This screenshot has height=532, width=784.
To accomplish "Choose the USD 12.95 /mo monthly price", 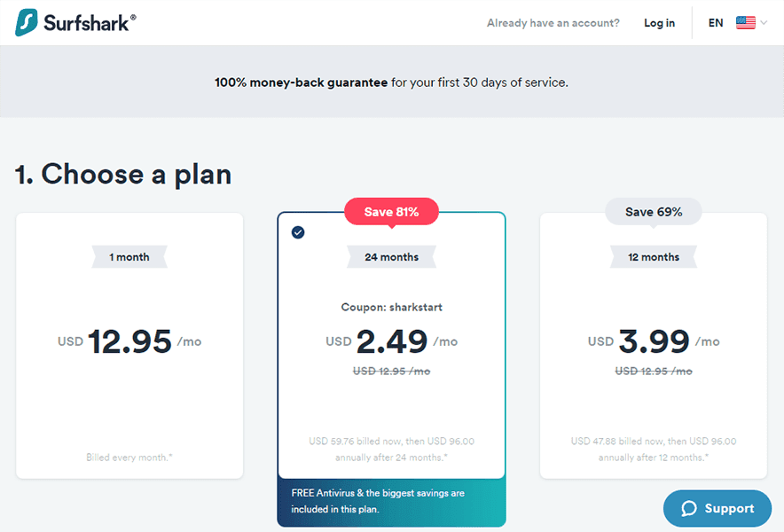I will pyautogui.click(x=129, y=341).
